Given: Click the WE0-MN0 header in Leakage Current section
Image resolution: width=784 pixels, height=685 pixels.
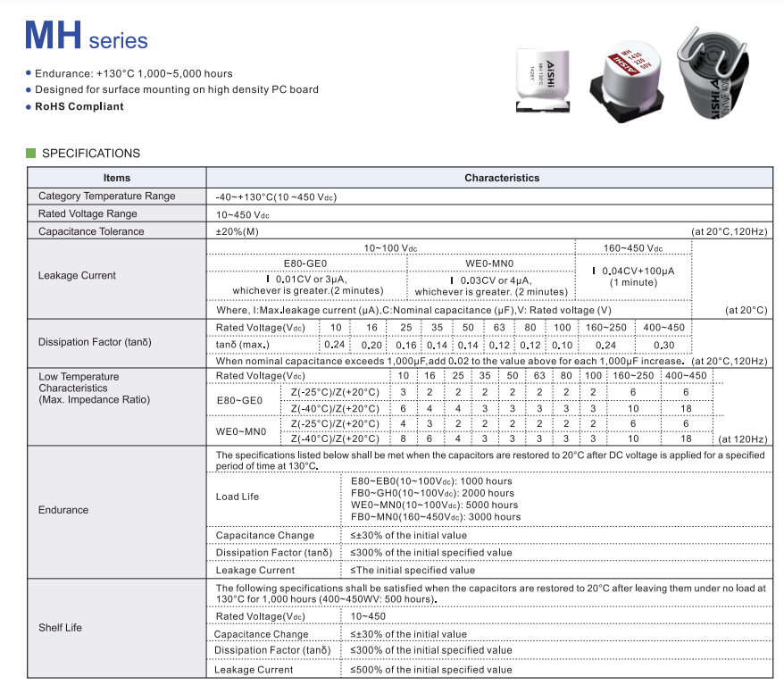Looking at the screenshot, I should click(x=489, y=263).
